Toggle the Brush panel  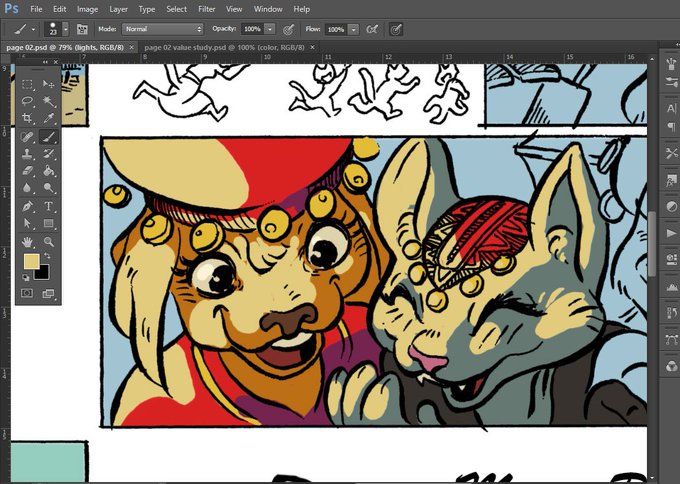click(82, 29)
